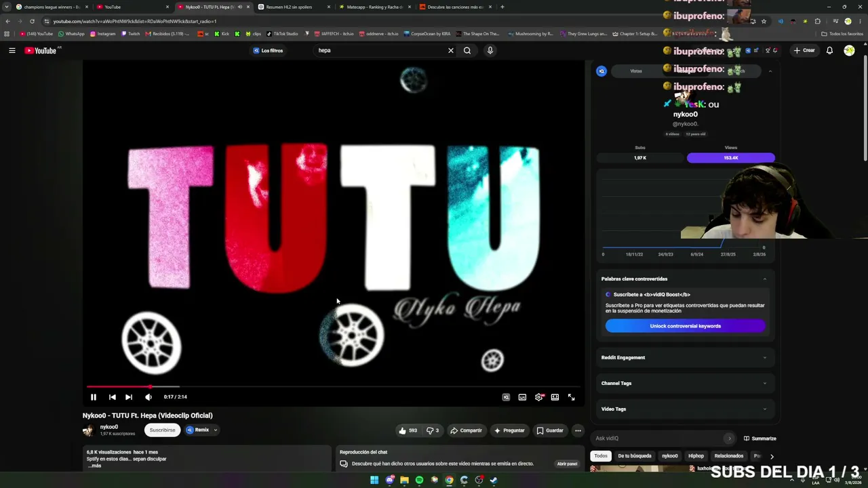Select the Hiphop filter chip
The image size is (868, 488).
[696, 456]
